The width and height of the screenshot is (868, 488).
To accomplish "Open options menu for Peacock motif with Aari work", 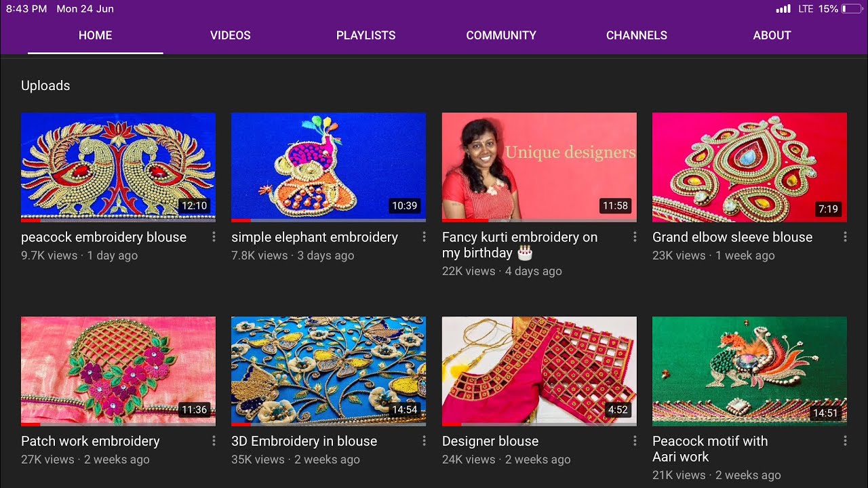I will (845, 441).
